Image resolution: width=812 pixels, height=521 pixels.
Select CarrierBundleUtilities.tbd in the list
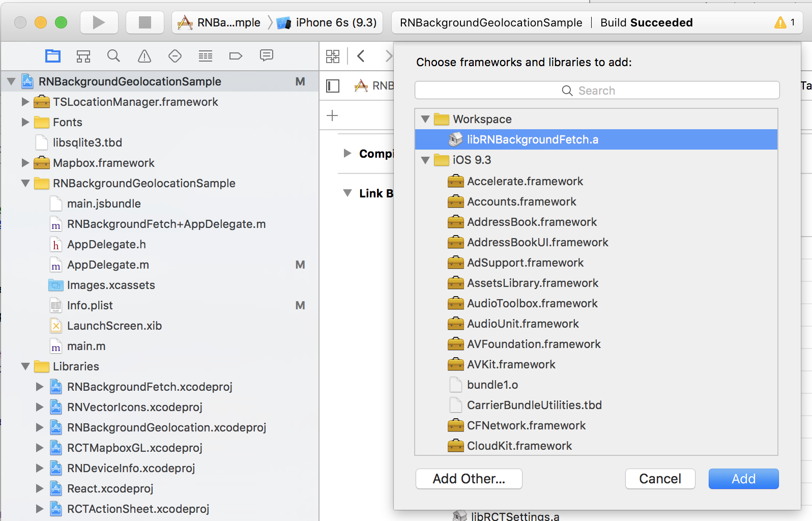[x=596, y=405]
